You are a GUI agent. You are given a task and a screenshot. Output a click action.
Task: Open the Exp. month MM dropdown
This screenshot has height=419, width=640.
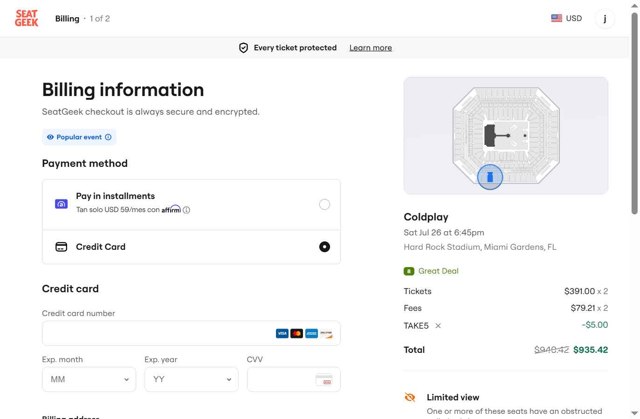coord(89,379)
